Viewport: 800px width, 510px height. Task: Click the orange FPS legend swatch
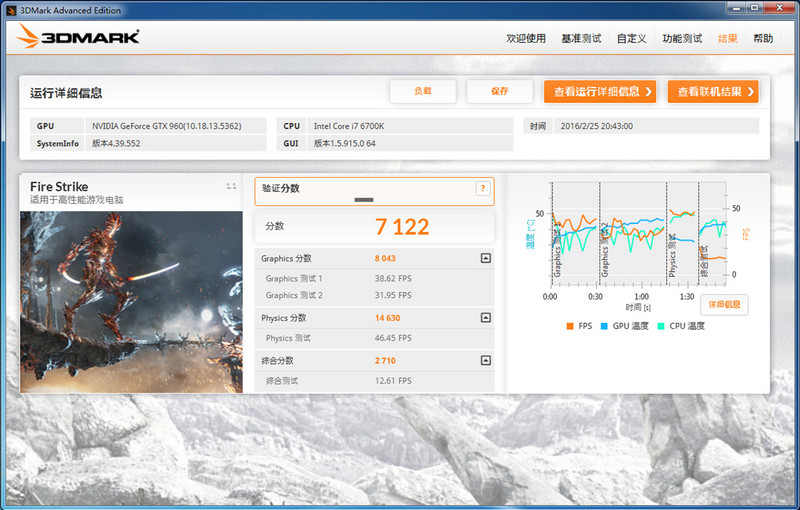tap(570, 326)
